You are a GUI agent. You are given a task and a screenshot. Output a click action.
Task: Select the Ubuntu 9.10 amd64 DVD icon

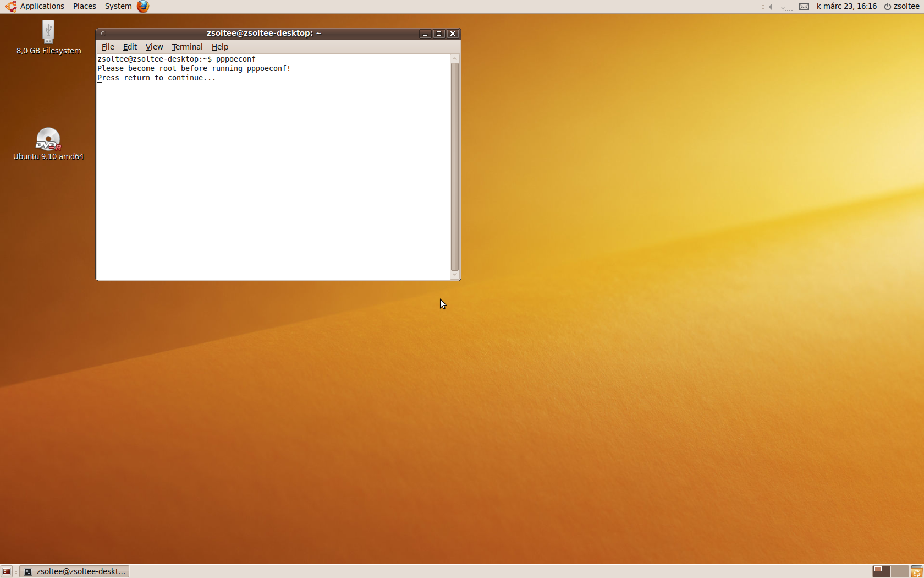coord(48,139)
